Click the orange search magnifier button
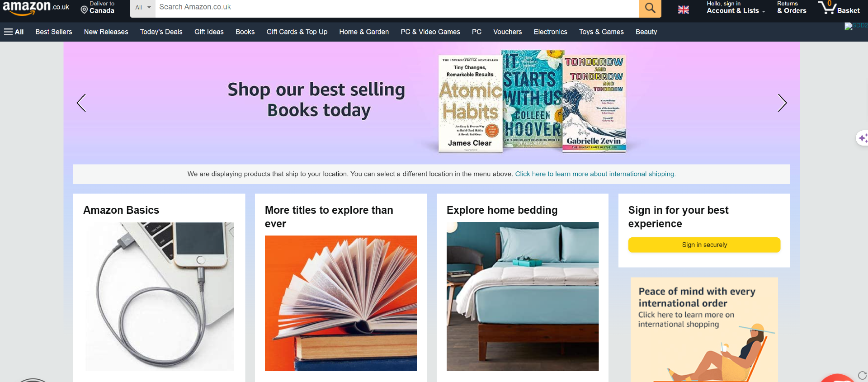The width and height of the screenshot is (868, 382). click(x=650, y=8)
